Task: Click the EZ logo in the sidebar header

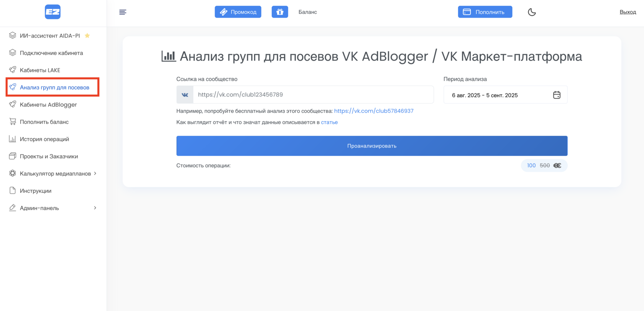Action: pyautogui.click(x=53, y=12)
